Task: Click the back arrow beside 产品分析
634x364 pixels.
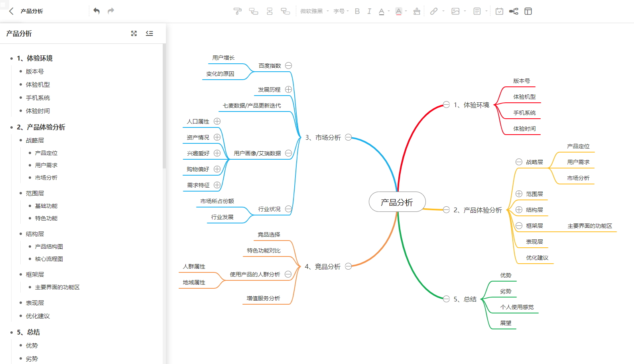Action: point(11,11)
